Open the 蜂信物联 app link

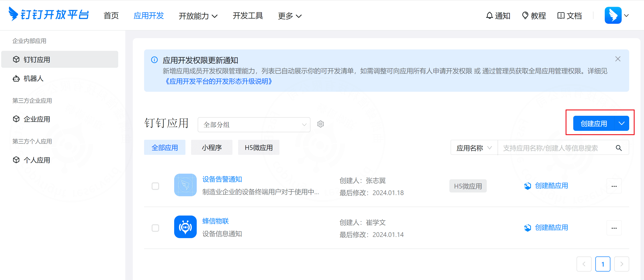pyautogui.click(x=216, y=221)
